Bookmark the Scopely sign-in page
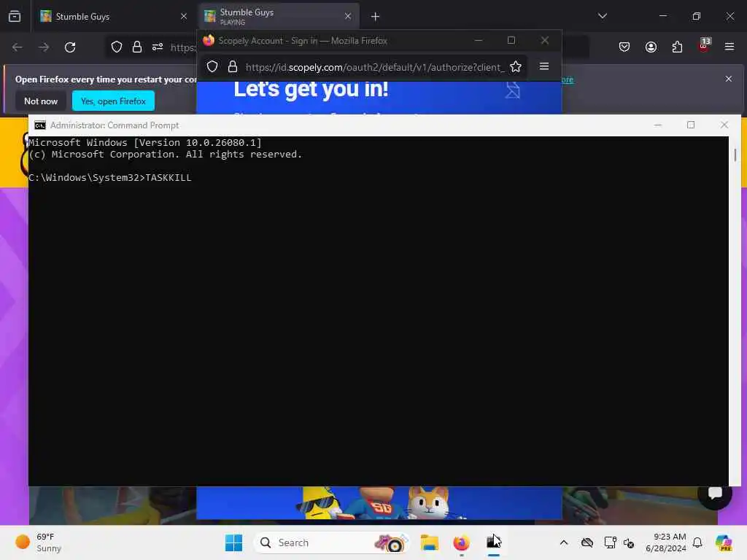Viewport: 747px width, 560px height. point(516,66)
